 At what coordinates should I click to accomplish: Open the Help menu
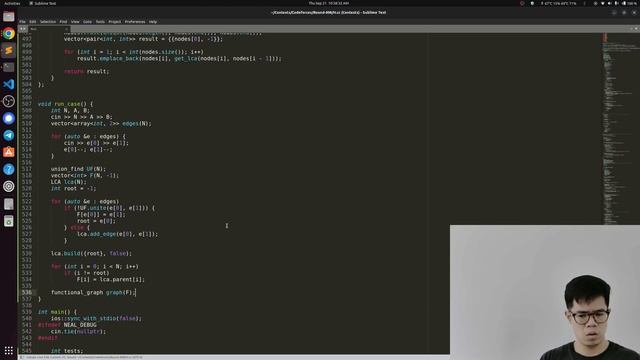(153, 22)
